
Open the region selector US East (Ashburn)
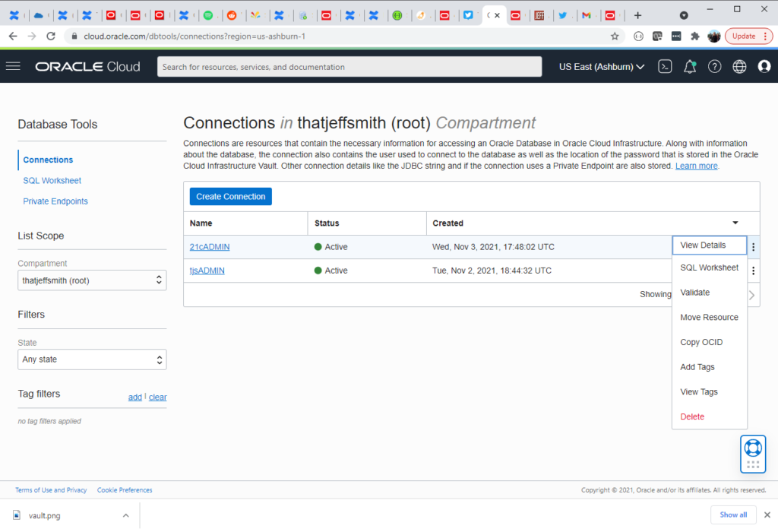[602, 67]
